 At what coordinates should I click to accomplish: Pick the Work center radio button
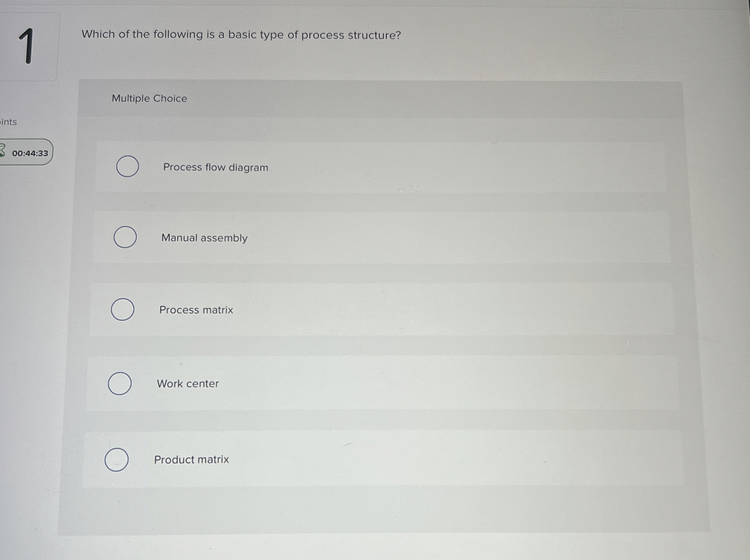[120, 384]
